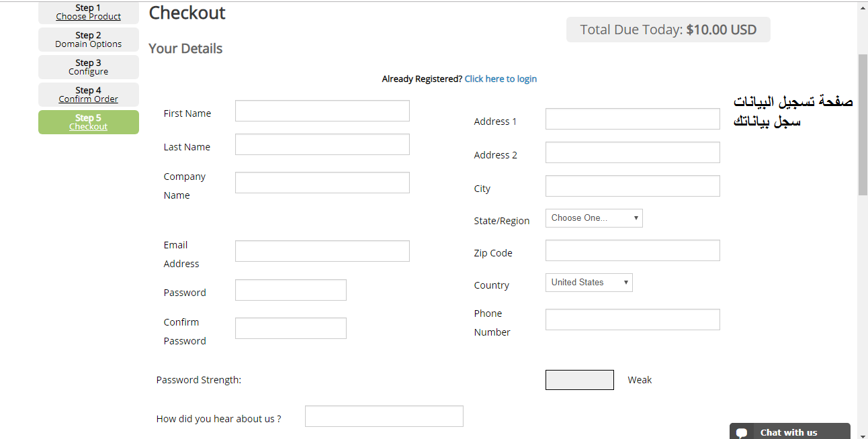Screen dimensions: 868x439
Task: Select Step 2 Domain Options
Action: pyautogui.click(x=89, y=40)
